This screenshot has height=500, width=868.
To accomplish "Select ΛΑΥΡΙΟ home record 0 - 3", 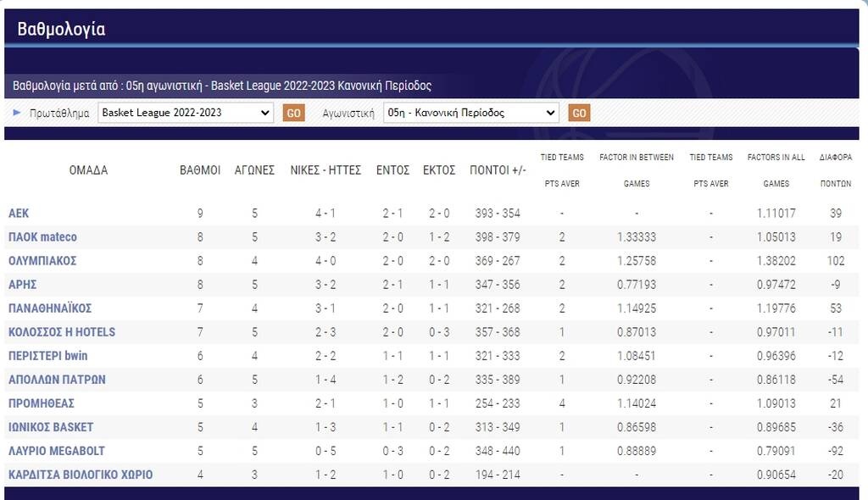I will (x=392, y=452).
